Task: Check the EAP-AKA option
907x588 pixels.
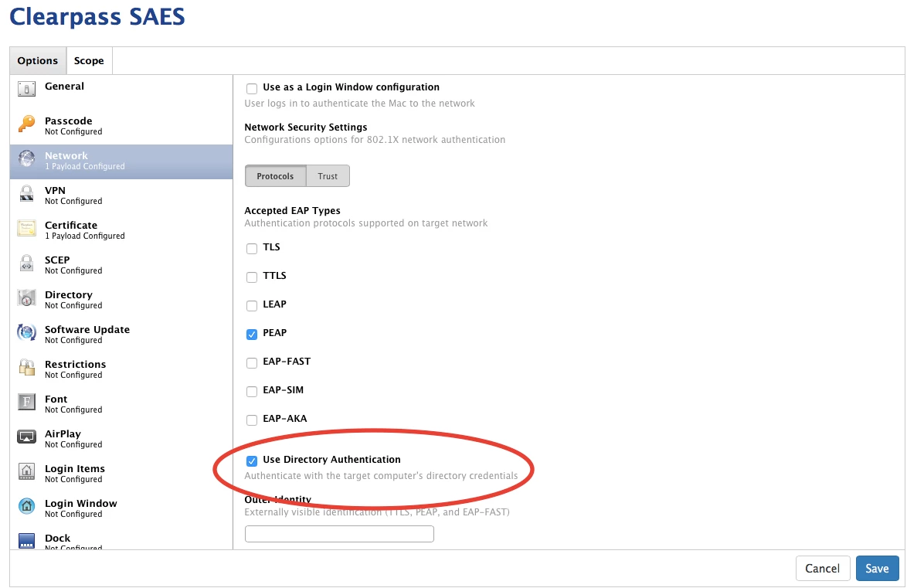Action: pos(252,420)
